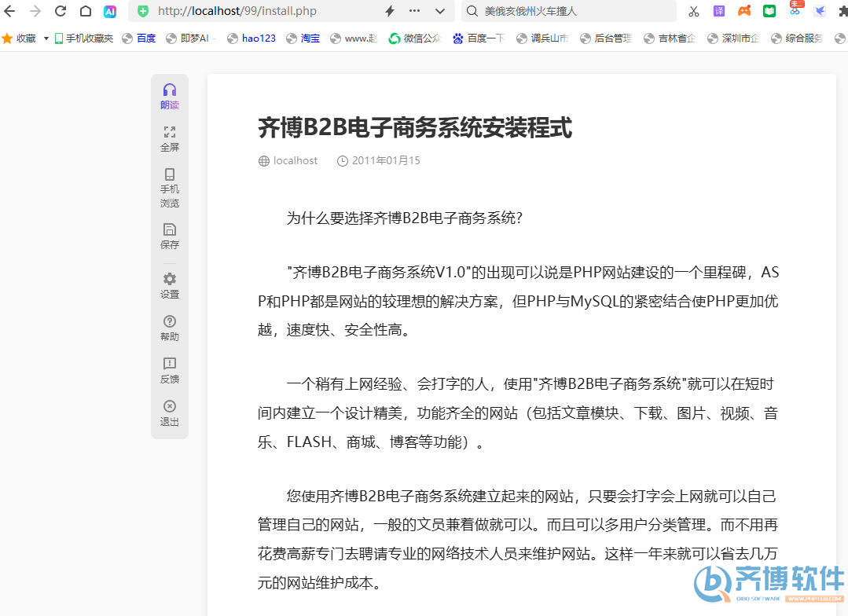Click the localhost source label
Screen dimensions: 848x616
296,160
